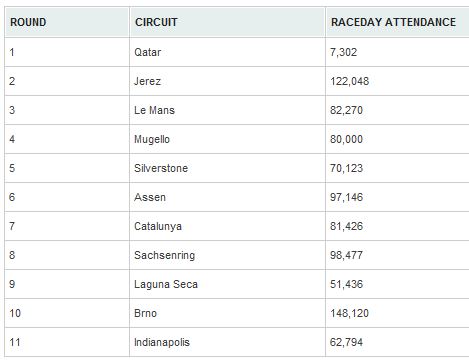
Task: Select round number 10 cell
Action: pos(67,313)
